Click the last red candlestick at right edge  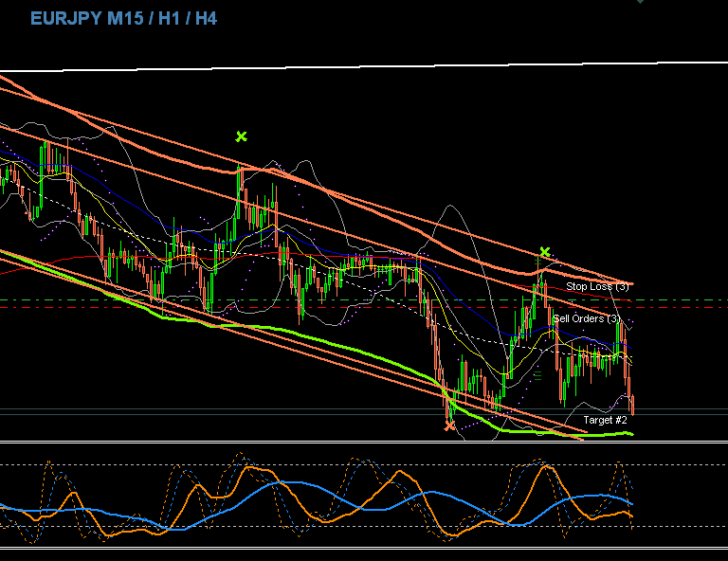coord(632,404)
